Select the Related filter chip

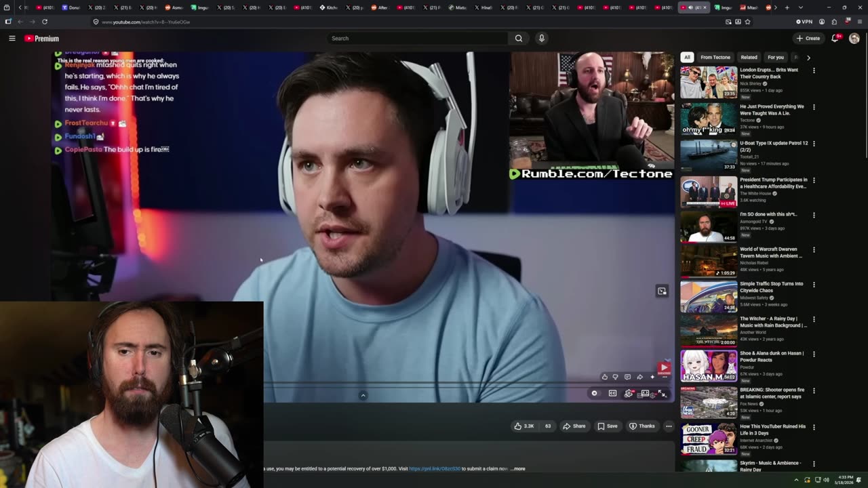tap(749, 58)
